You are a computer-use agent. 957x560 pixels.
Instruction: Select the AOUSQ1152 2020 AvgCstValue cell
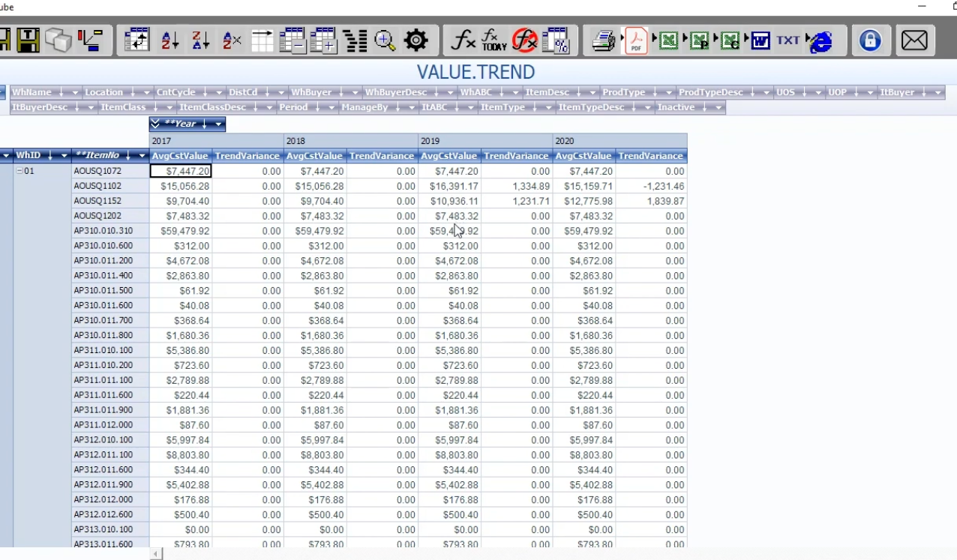[x=583, y=201]
